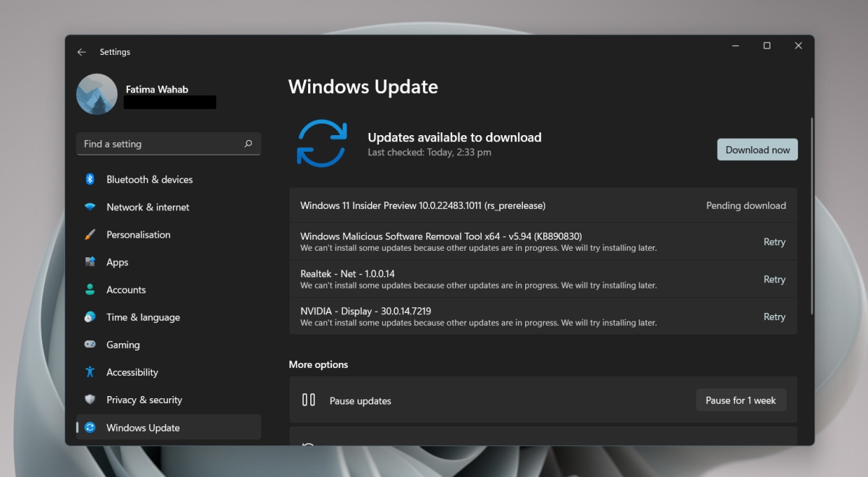868x477 pixels.
Task: Click the search magnifier icon
Action: click(x=248, y=144)
